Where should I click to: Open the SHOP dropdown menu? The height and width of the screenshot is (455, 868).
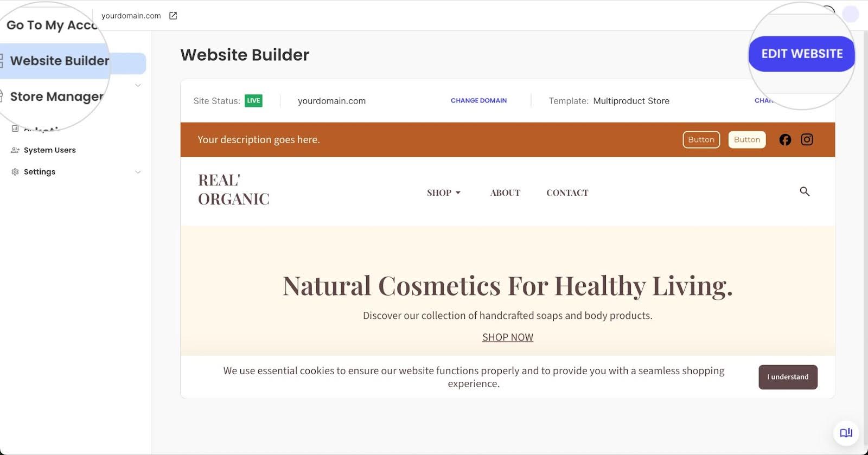(444, 193)
